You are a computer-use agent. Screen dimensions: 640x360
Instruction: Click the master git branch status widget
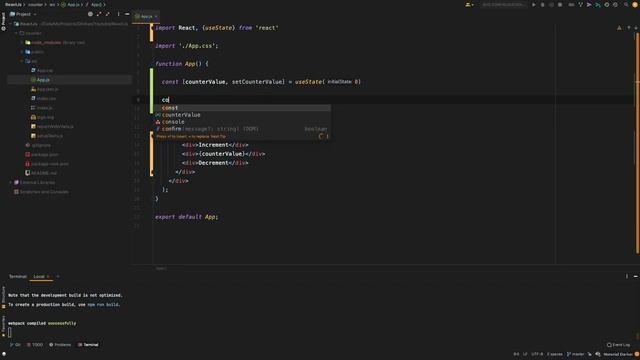pos(576,354)
